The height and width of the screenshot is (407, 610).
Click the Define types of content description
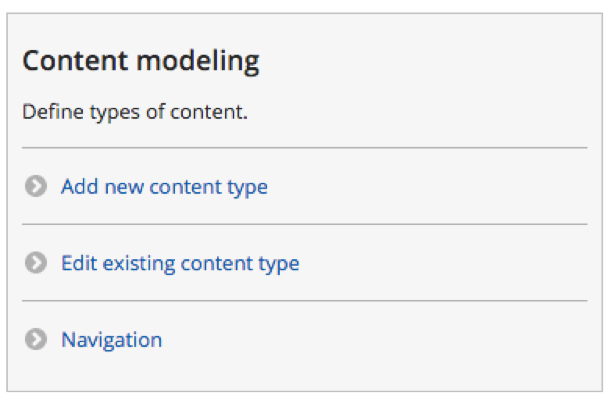(x=135, y=112)
